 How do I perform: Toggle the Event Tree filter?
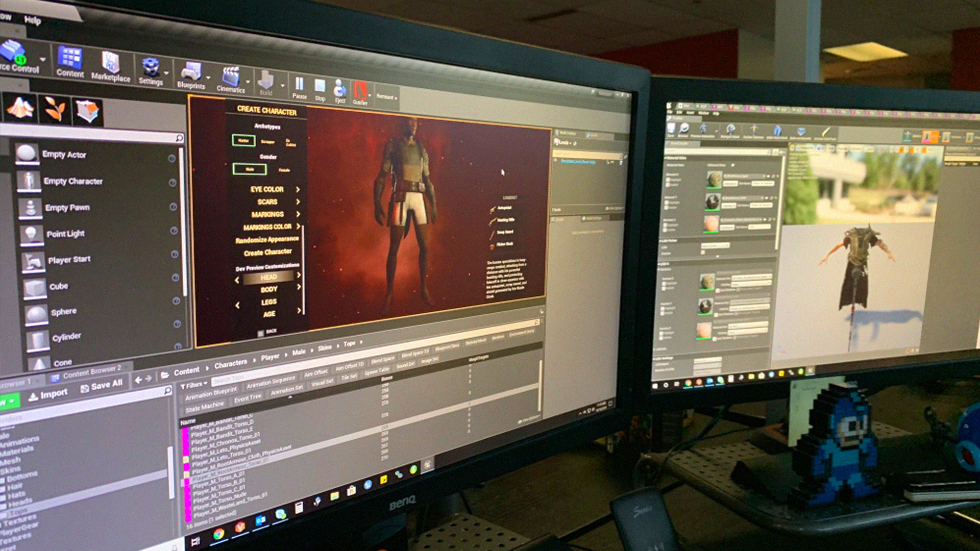point(248,398)
